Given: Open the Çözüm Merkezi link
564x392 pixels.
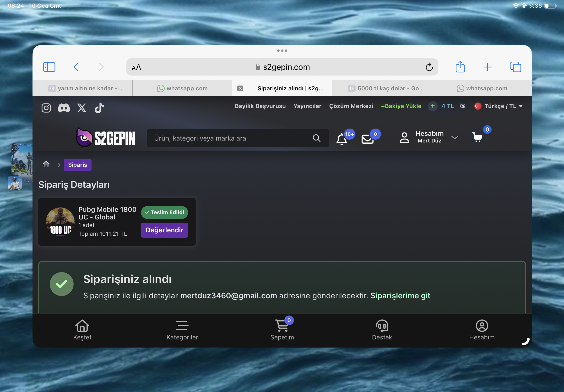Looking at the screenshot, I should pyautogui.click(x=351, y=106).
